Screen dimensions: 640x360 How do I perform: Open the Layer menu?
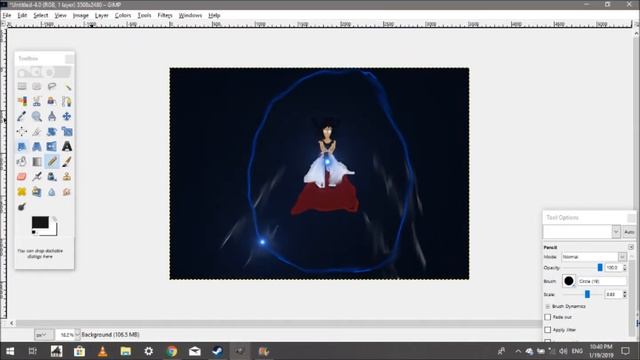click(x=102, y=15)
